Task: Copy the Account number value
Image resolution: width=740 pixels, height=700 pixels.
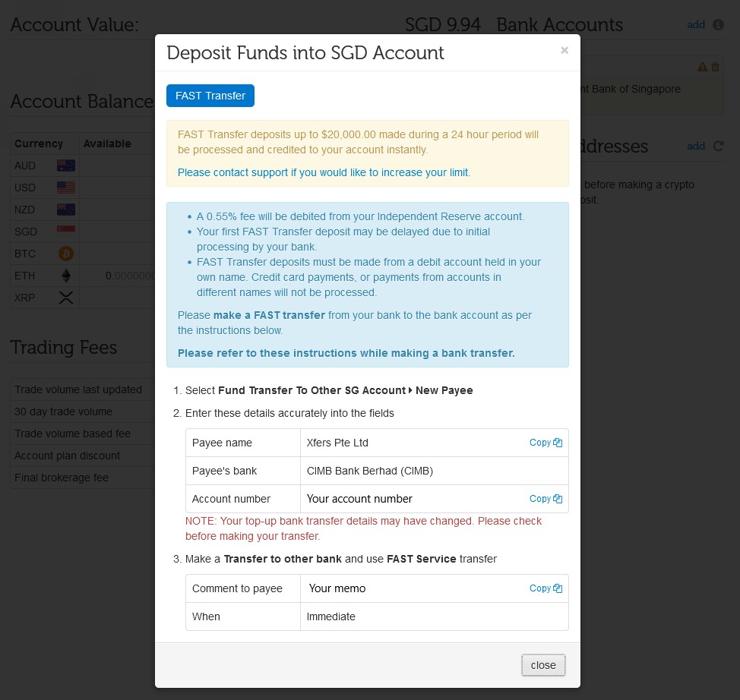Action: coord(546,499)
